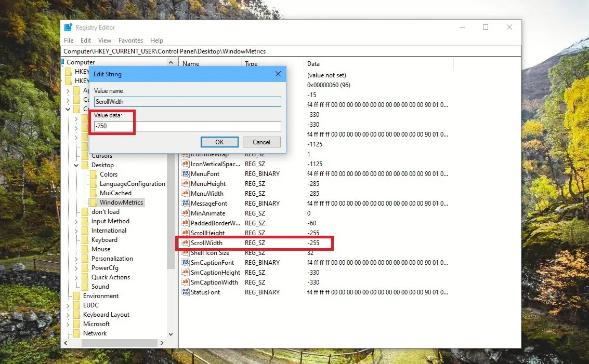
Task: Open the View menu
Action: [104, 40]
